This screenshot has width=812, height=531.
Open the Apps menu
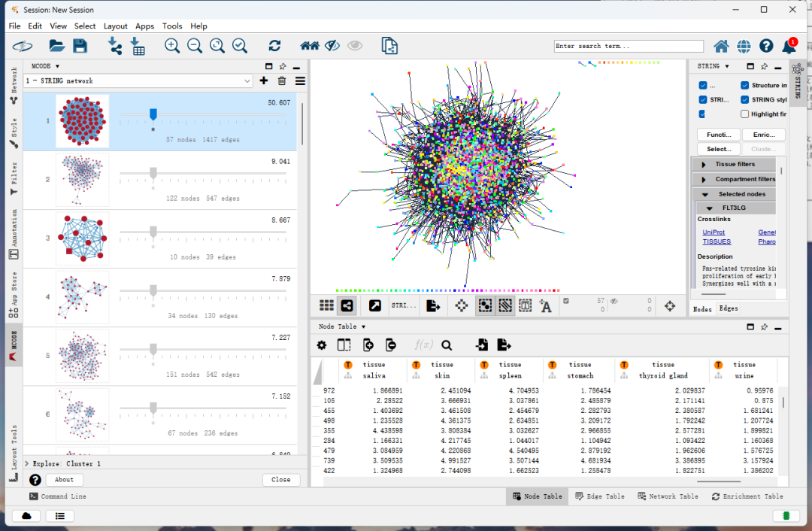[144, 26]
